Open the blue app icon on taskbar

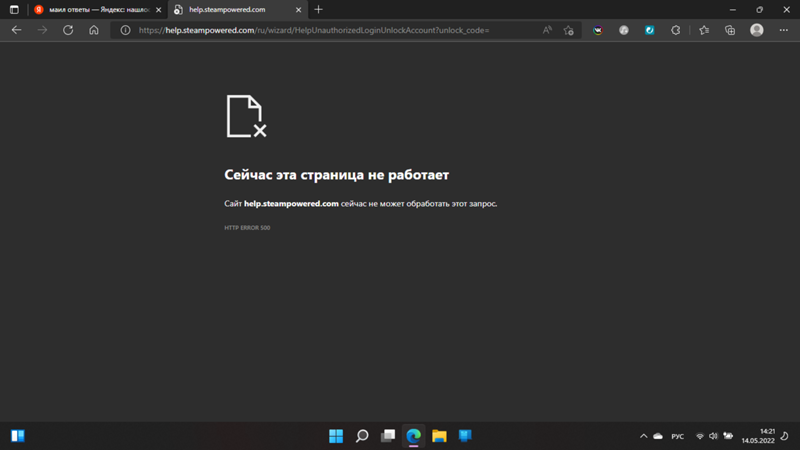[465, 436]
